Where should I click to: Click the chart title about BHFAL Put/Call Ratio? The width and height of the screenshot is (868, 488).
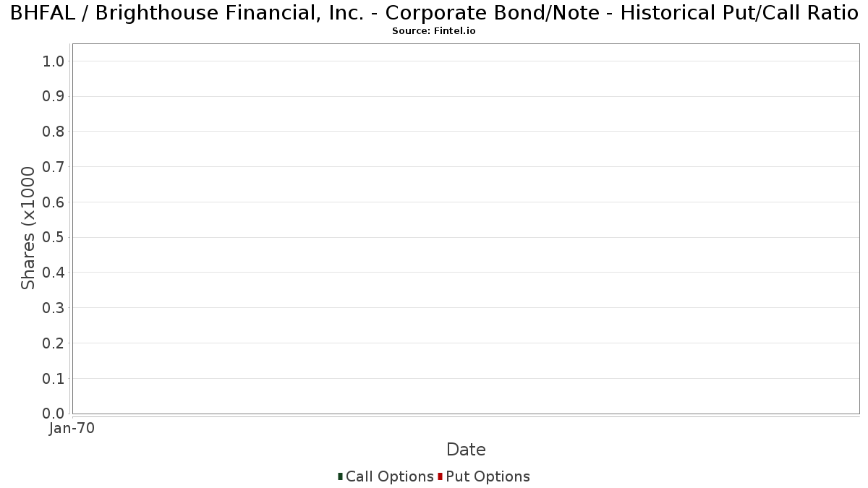(434, 14)
